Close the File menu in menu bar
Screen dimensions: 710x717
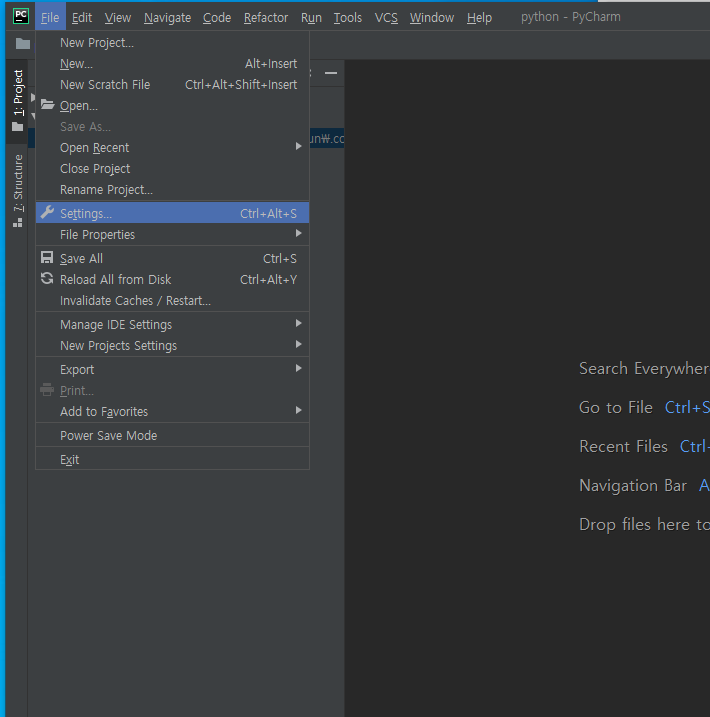50,17
